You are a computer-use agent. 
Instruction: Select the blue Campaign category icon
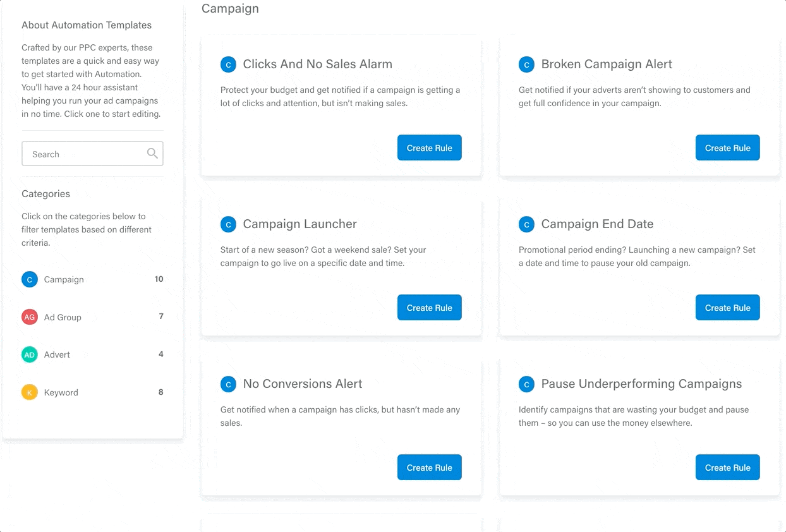30,279
